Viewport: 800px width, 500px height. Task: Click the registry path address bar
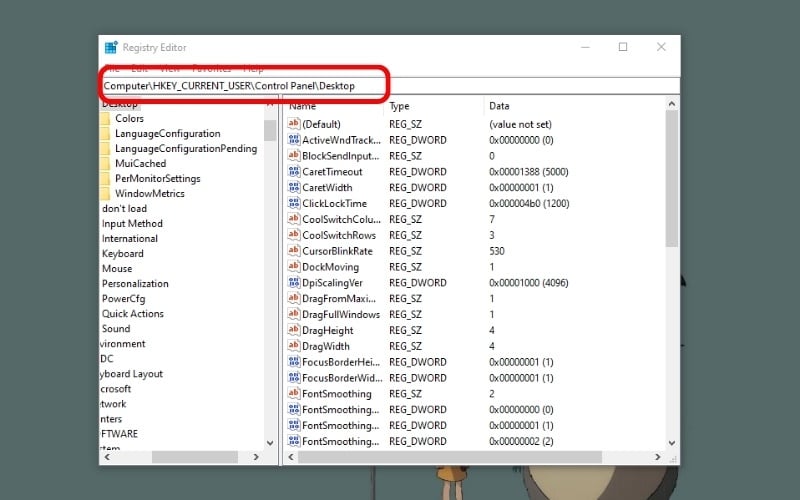click(x=390, y=87)
